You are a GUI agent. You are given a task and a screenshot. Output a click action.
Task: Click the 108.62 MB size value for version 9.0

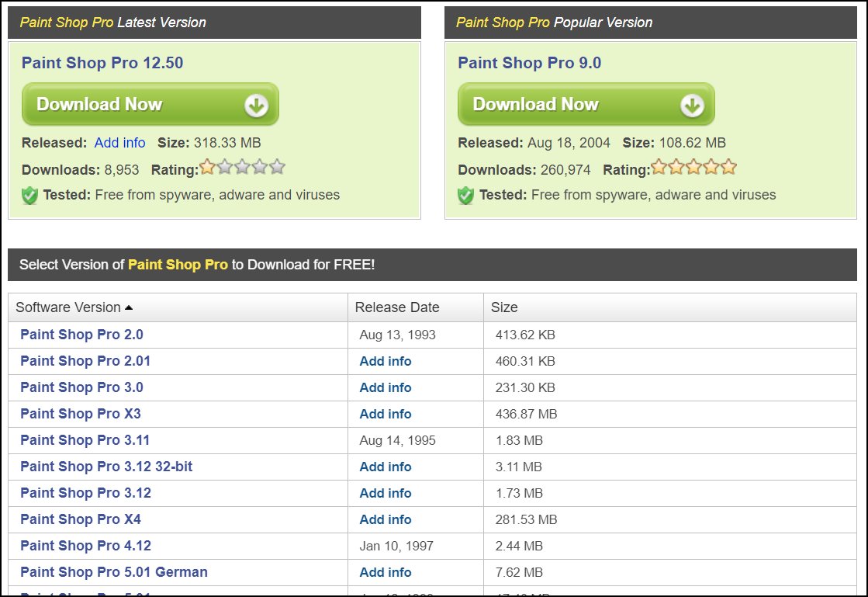pos(692,143)
